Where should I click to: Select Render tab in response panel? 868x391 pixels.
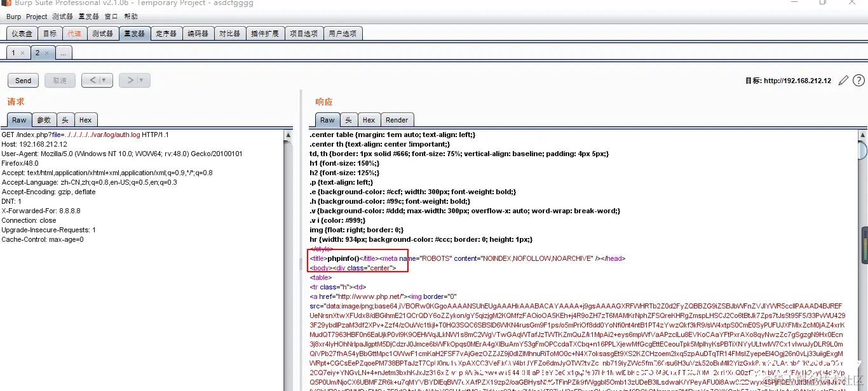(397, 120)
